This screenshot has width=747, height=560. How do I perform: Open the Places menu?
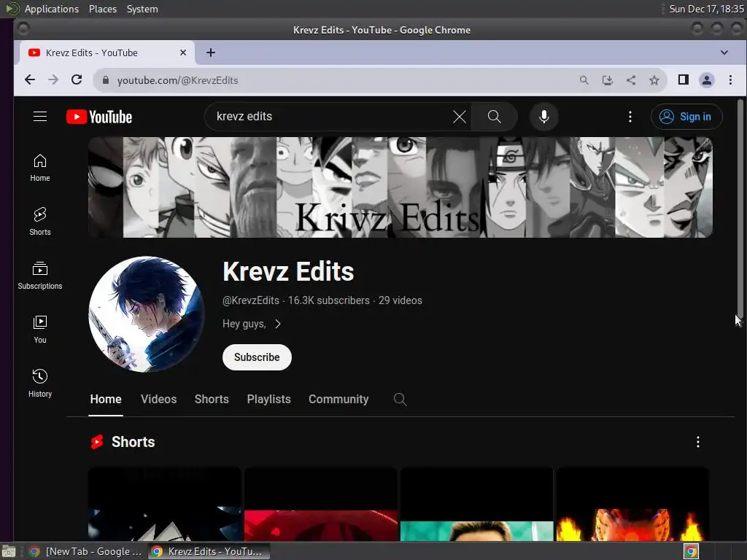102,9
